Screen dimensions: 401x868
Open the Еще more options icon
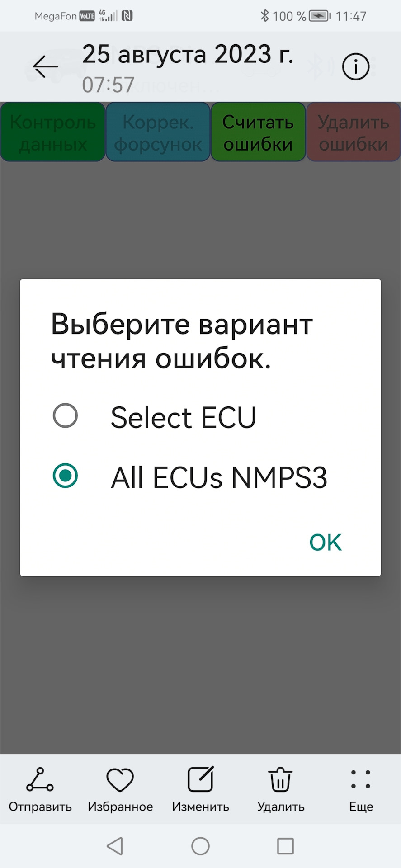[x=360, y=779]
